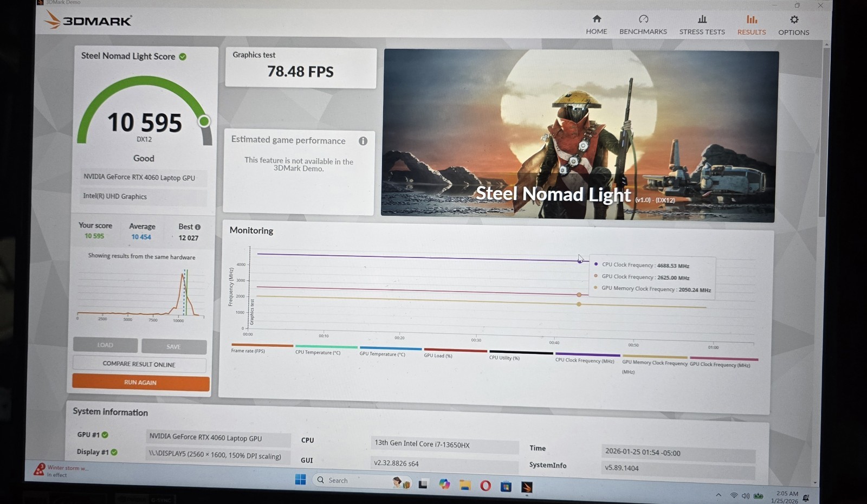The width and height of the screenshot is (867, 504).
Task: Click Compare Result Online
Action: [x=139, y=364]
